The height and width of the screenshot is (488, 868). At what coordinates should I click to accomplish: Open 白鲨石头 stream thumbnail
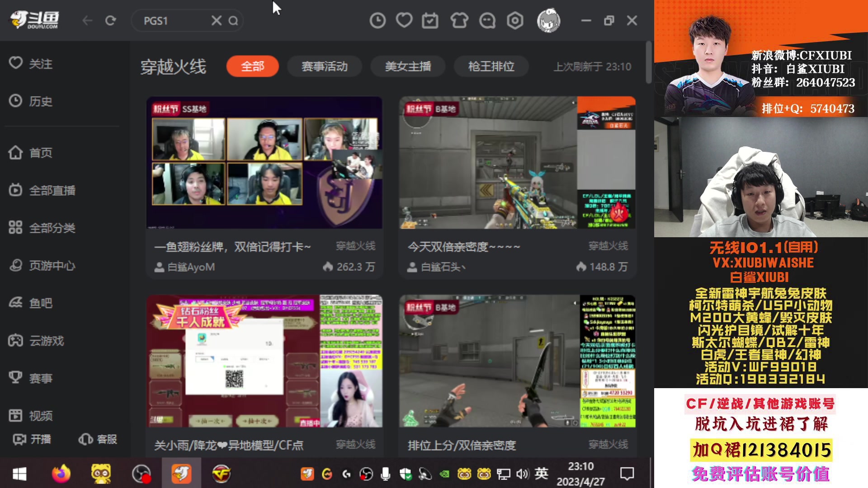(517, 162)
